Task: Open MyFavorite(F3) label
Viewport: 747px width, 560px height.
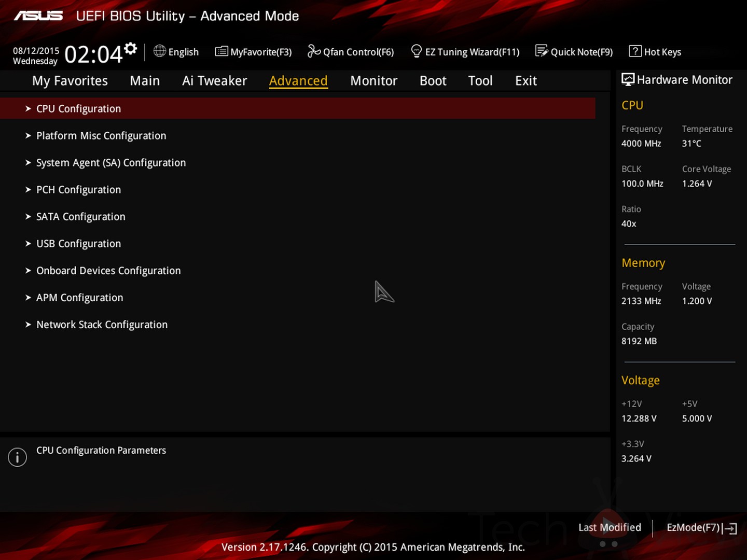Action: 261,52
